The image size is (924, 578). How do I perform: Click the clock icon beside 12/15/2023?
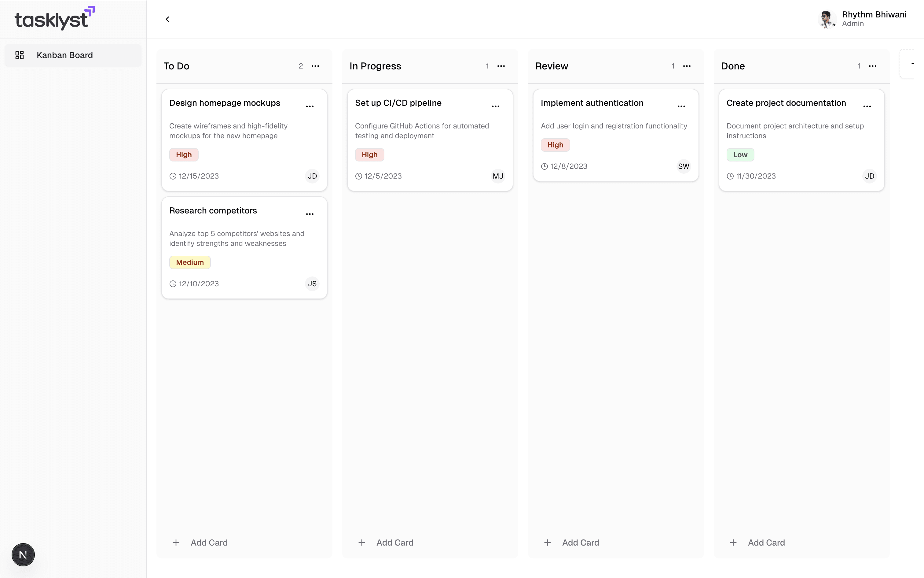point(173,176)
